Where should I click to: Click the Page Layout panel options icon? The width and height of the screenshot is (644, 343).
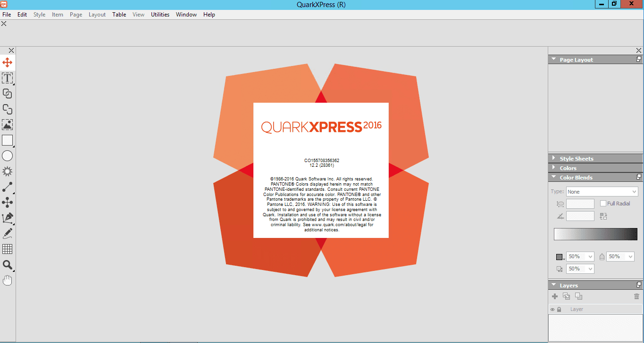tap(639, 59)
